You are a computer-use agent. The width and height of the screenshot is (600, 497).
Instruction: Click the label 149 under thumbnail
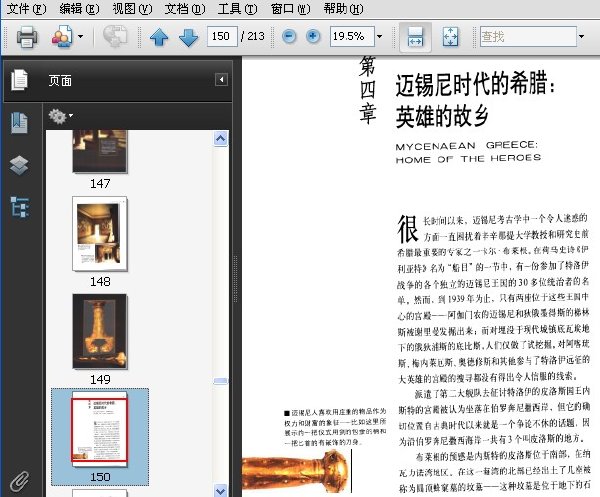(x=100, y=379)
